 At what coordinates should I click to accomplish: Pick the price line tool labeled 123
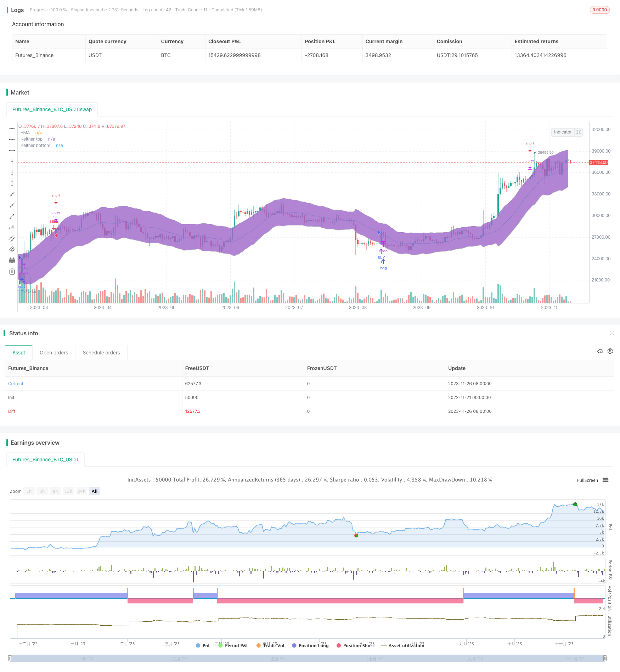click(x=12, y=227)
